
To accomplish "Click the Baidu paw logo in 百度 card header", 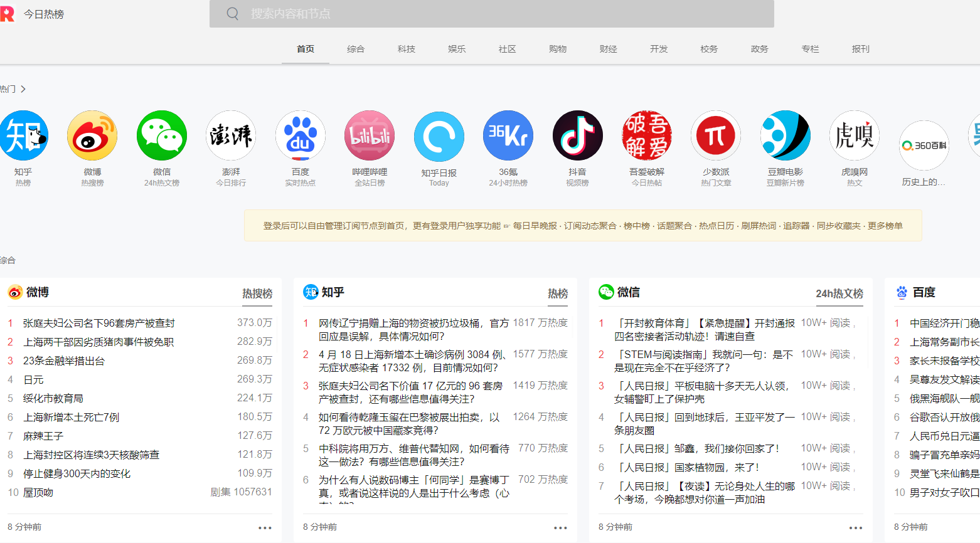I will pos(902,292).
